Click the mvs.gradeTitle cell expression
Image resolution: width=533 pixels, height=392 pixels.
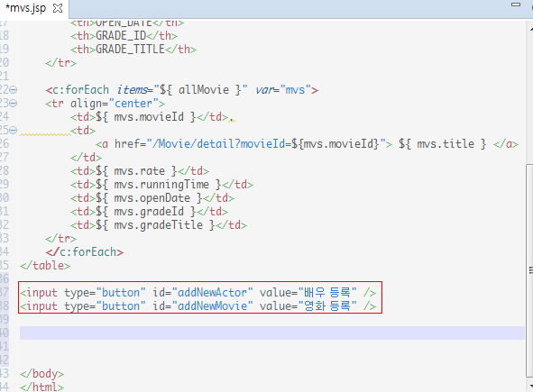point(155,225)
